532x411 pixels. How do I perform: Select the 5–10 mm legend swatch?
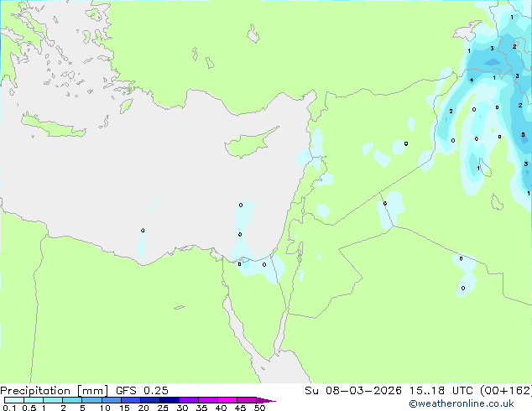(91, 400)
